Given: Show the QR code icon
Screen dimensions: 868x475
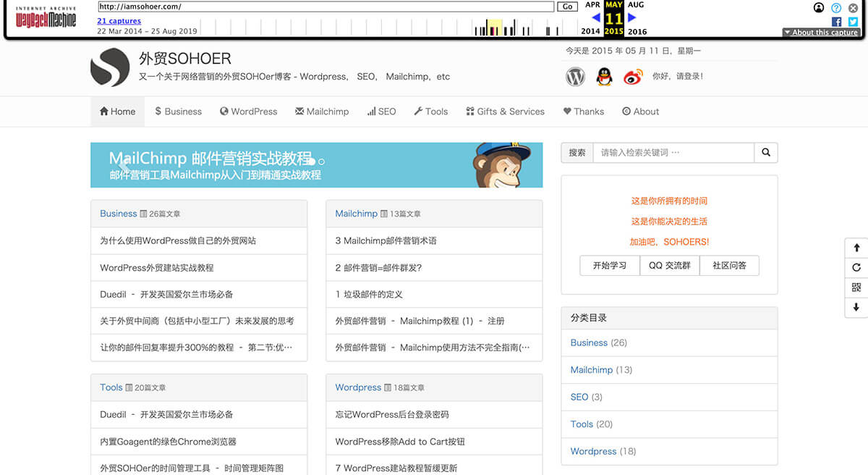Looking at the screenshot, I should (x=856, y=287).
